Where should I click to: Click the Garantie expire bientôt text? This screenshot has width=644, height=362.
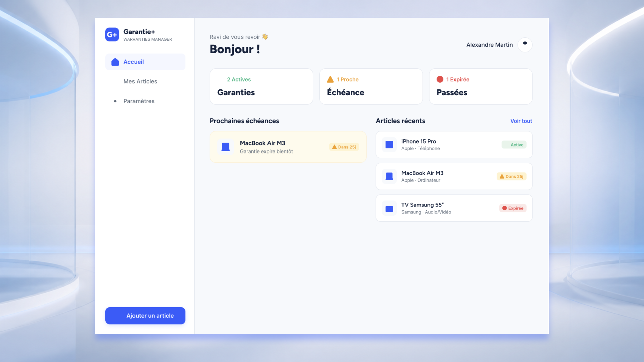click(266, 151)
